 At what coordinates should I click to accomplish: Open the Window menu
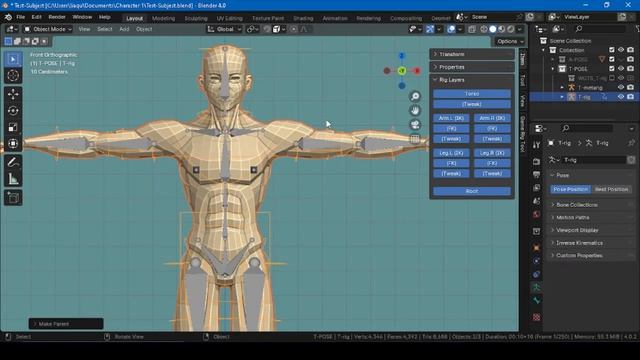82,17
